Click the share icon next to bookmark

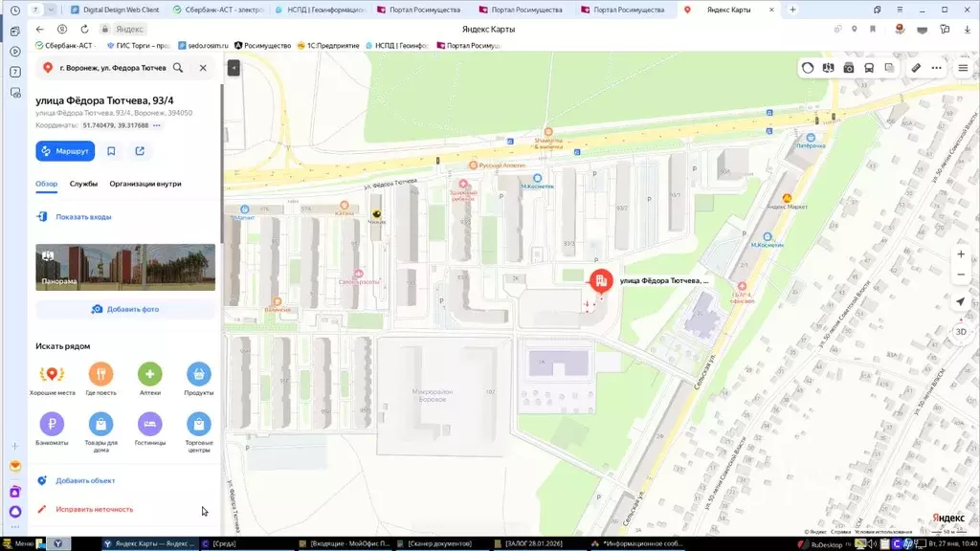(140, 151)
